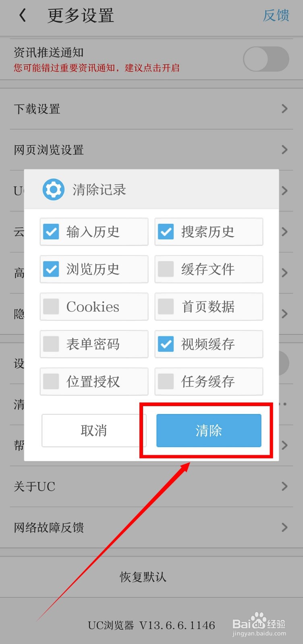Click the 取消 button
This screenshot has height=644, width=303.
point(94,431)
